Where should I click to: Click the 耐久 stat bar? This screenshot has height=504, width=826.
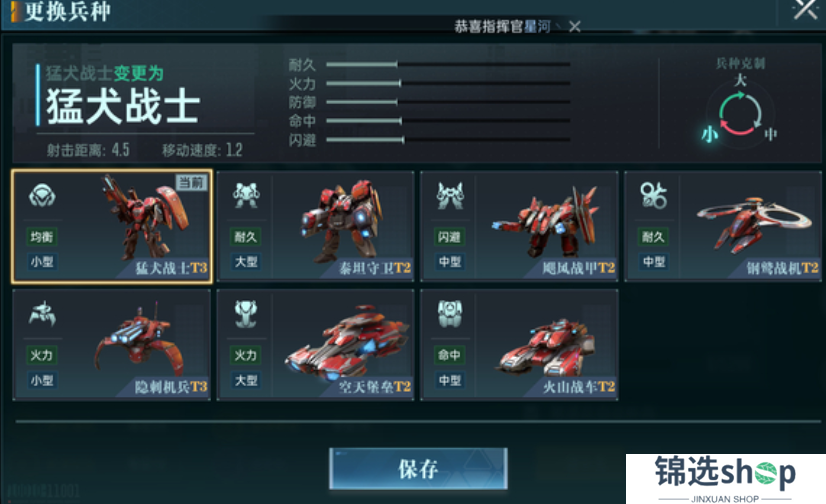(448, 64)
